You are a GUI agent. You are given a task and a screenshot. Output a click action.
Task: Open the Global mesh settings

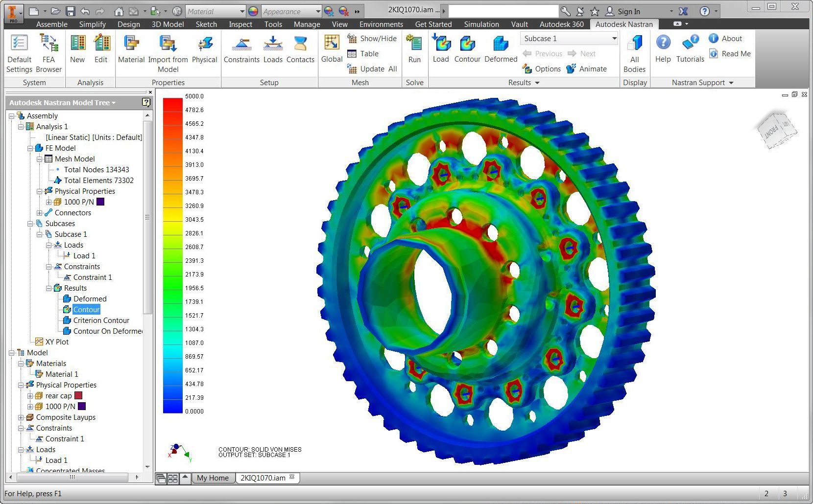coord(332,49)
